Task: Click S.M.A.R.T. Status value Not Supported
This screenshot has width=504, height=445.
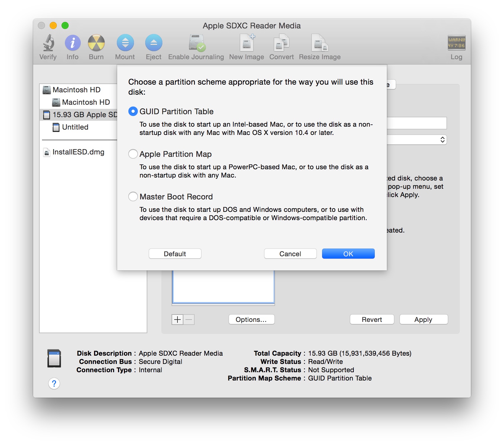Action: [x=331, y=370]
